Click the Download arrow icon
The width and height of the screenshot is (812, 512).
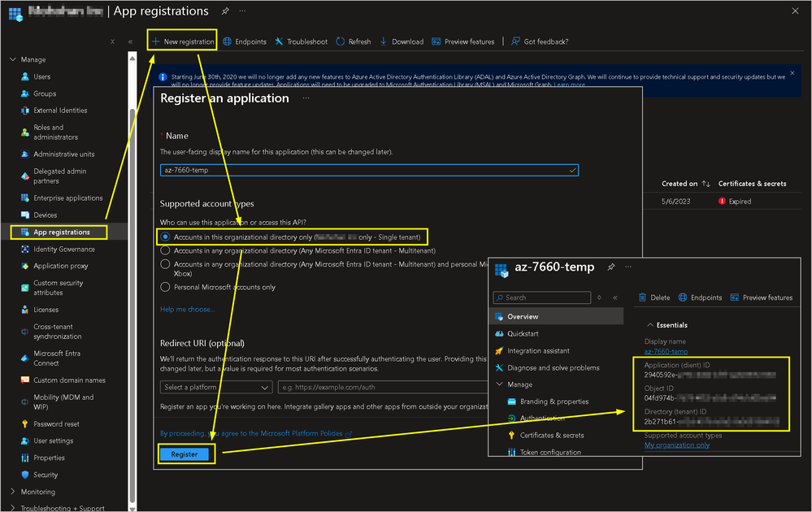click(x=383, y=41)
